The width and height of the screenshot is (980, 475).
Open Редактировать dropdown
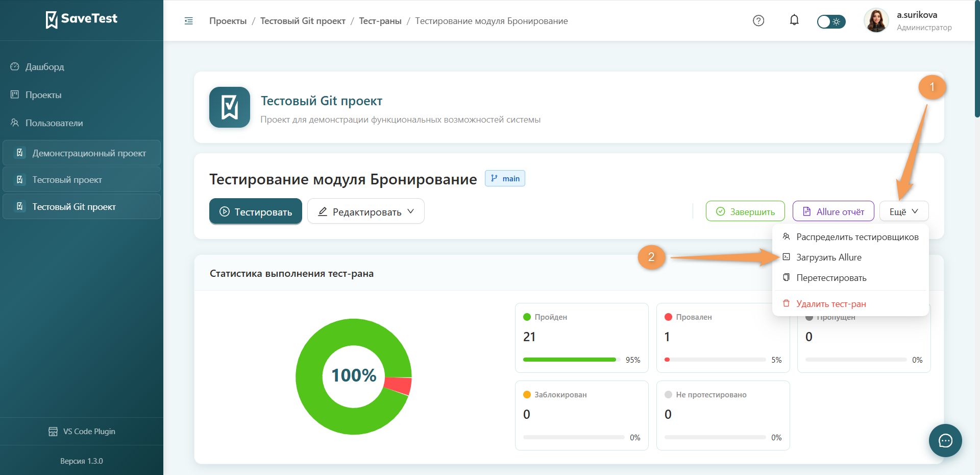click(366, 211)
